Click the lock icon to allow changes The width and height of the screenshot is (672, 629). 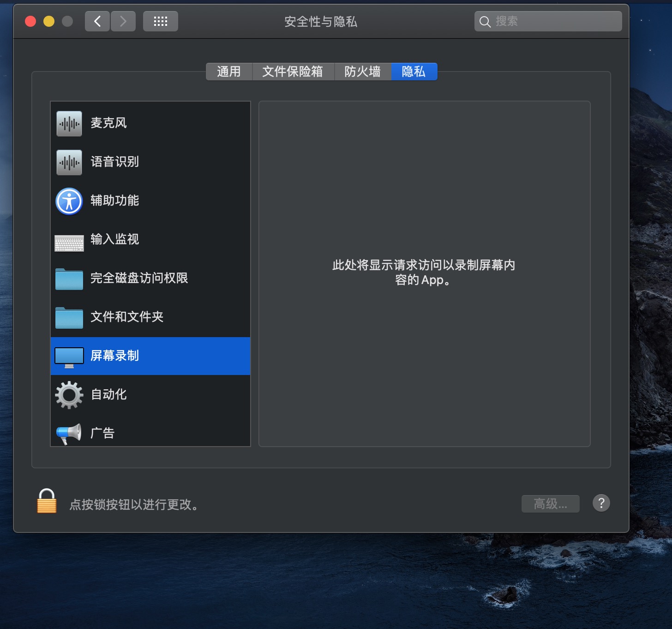pyautogui.click(x=47, y=502)
